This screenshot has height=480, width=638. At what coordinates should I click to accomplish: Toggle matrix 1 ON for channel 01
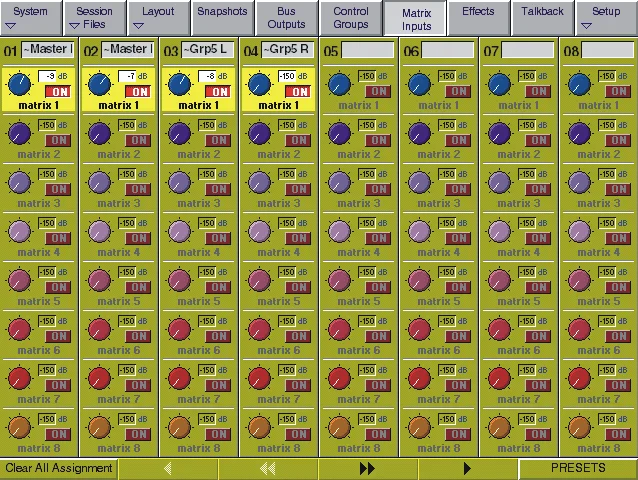(x=58, y=92)
